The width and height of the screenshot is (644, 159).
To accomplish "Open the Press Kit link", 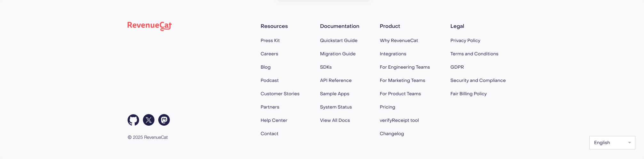I will coord(270,40).
